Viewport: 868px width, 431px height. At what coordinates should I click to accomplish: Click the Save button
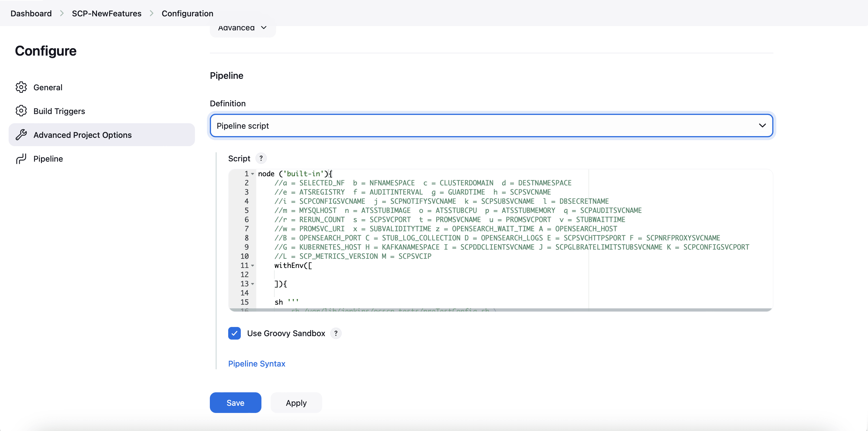click(235, 402)
